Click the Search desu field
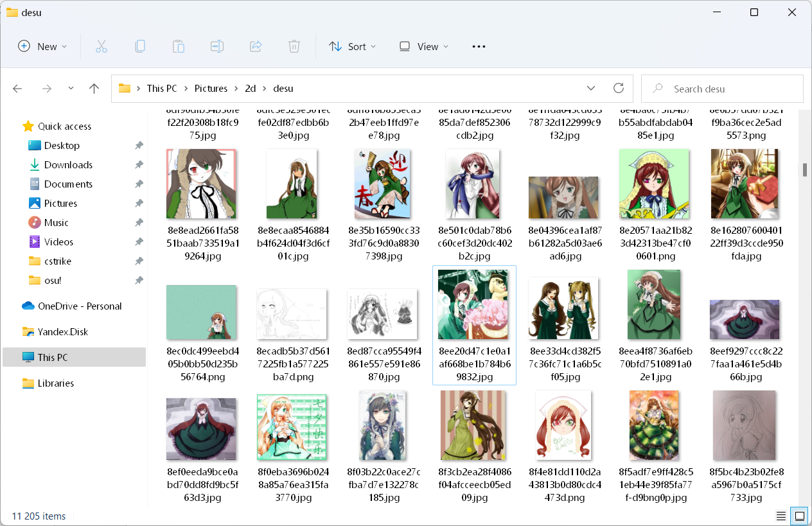The image size is (812, 526). tap(722, 89)
